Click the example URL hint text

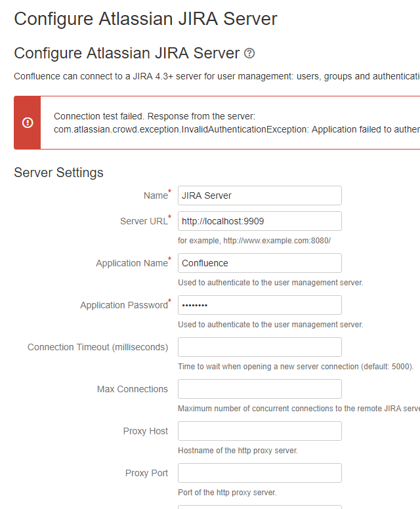[x=254, y=241]
